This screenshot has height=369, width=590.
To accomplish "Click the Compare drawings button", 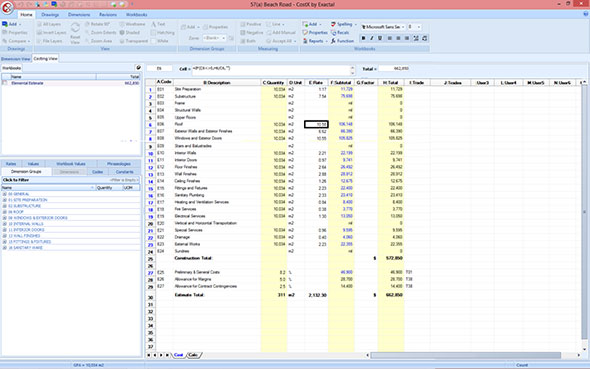I will tap(16, 41).
